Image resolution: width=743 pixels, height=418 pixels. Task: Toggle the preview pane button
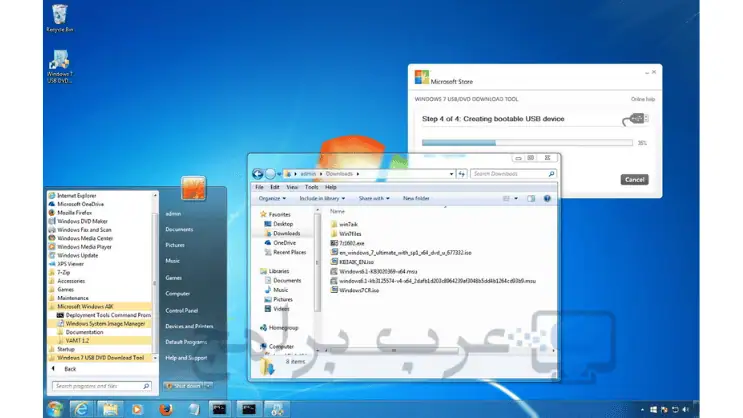(531, 199)
